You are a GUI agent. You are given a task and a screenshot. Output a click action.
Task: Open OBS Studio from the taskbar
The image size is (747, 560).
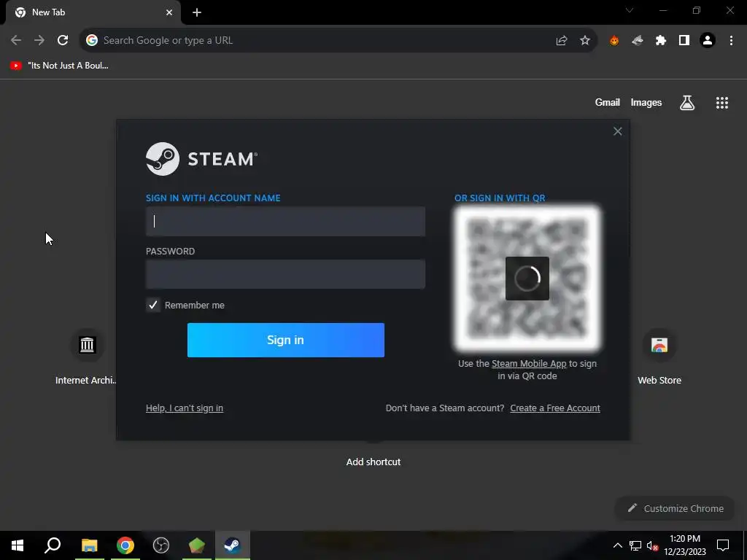coord(161,545)
